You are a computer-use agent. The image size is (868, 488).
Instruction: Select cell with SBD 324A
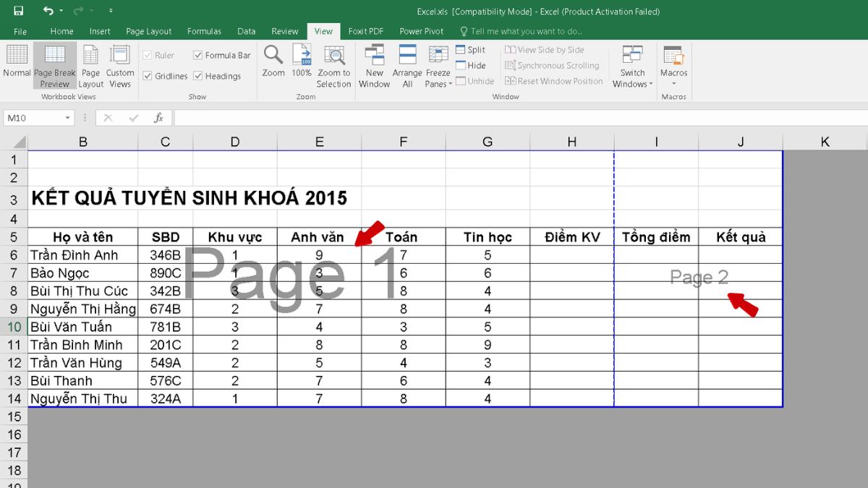pos(166,398)
